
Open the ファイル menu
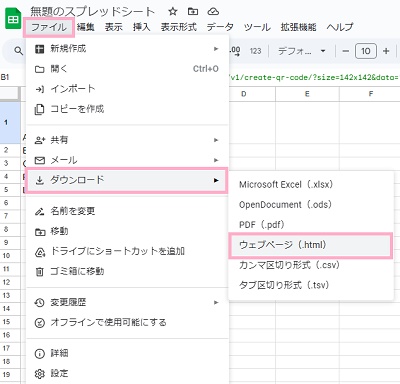[49, 27]
